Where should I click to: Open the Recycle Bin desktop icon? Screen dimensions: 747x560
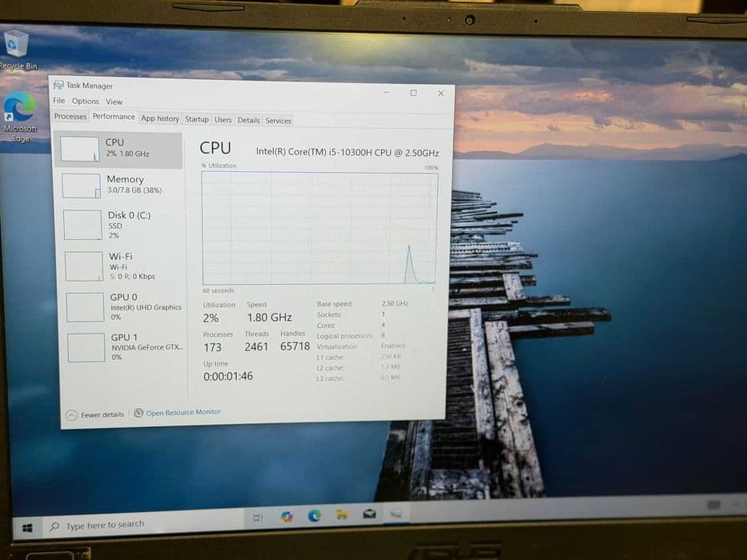[18, 50]
